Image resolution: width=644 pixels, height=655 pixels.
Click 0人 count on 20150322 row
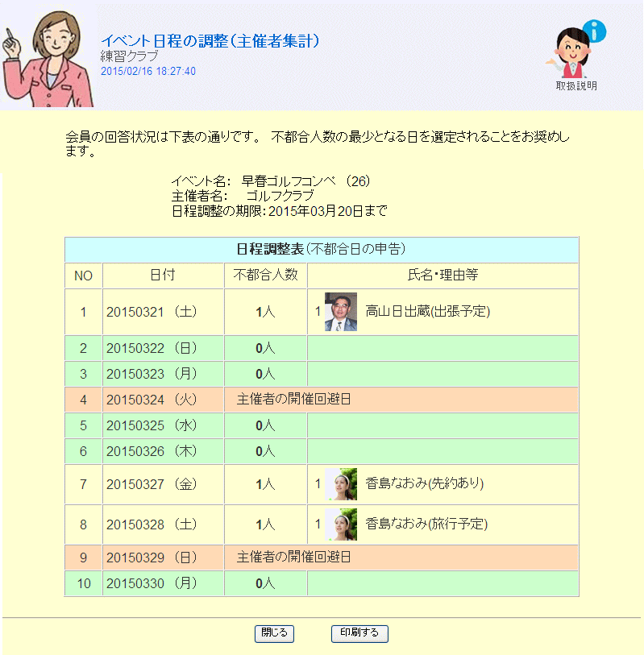click(x=265, y=348)
